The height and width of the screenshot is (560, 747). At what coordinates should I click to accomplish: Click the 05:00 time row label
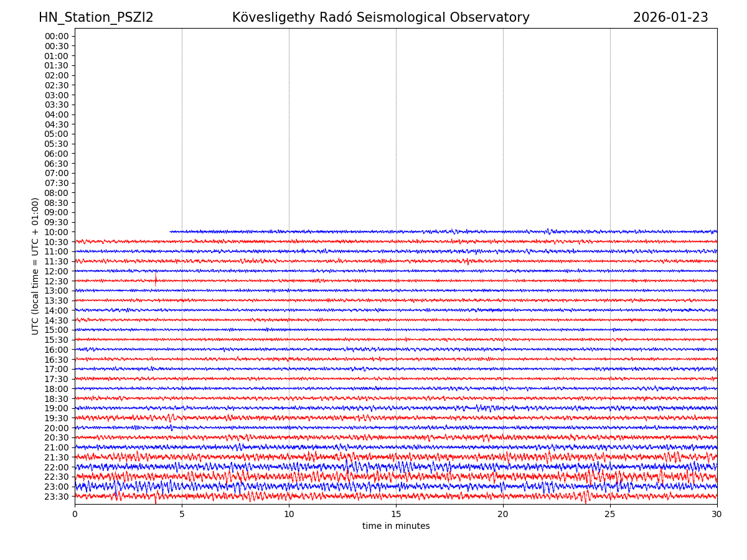pos(57,134)
